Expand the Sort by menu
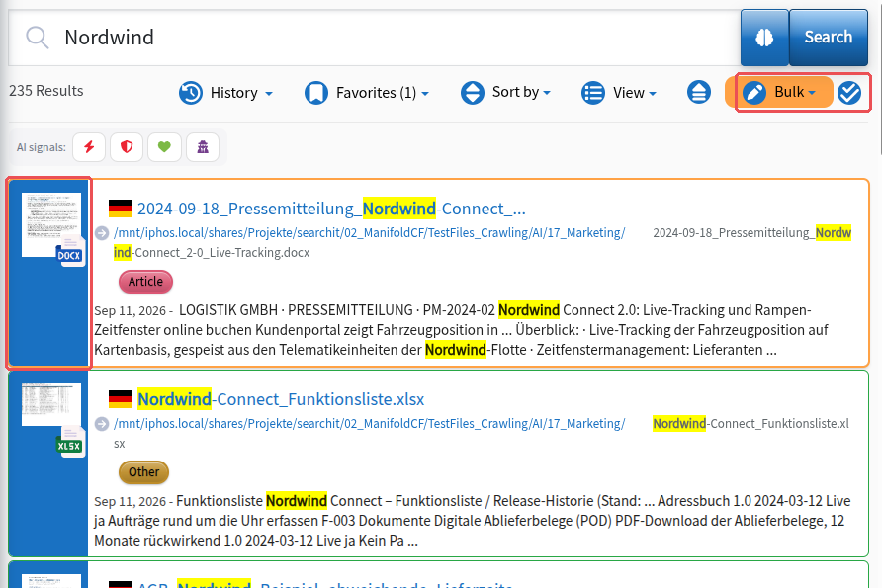The height and width of the screenshot is (588, 882). (505, 92)
